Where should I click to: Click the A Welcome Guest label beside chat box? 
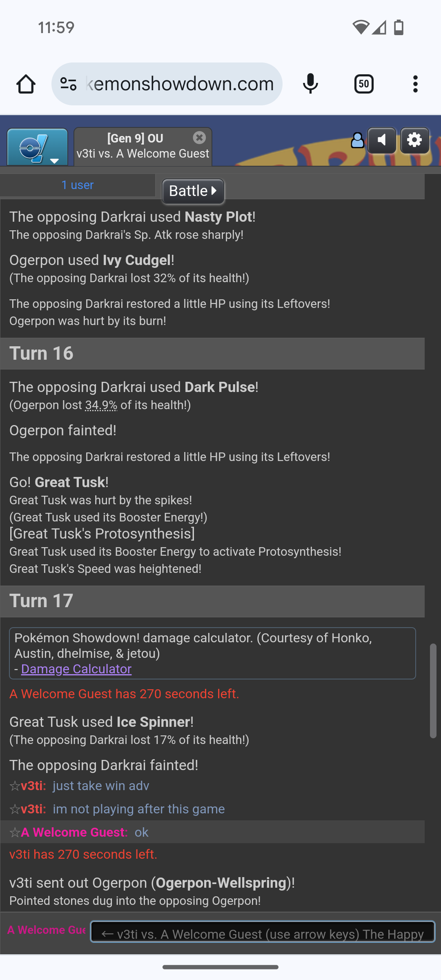click(47, 930)
